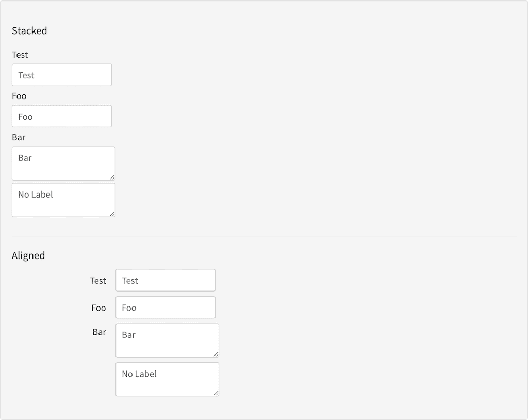Click the Bar label above Stacked textarea
This screenshot has width=528, height=420.
19,137
